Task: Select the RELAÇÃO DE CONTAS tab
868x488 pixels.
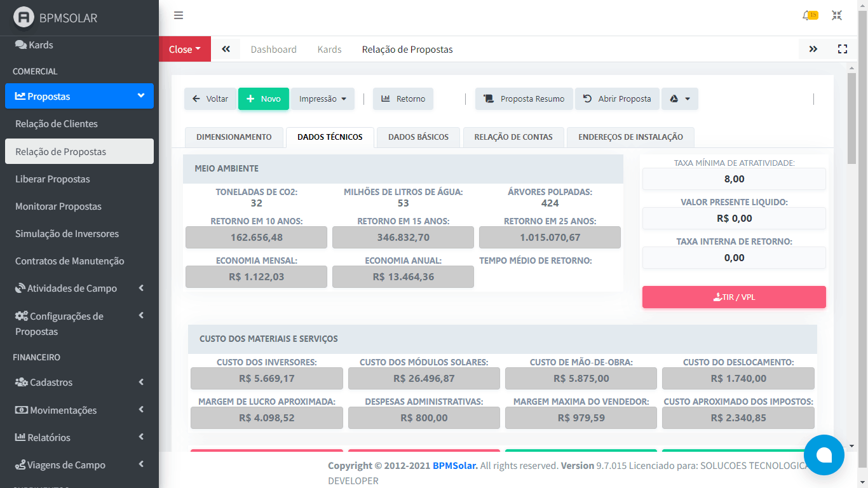Action: click(513, 137)
